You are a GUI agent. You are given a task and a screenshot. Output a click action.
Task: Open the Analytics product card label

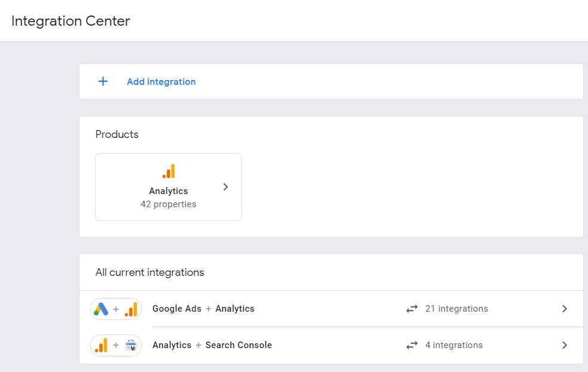pyautogui.click(x=169, y=191)
